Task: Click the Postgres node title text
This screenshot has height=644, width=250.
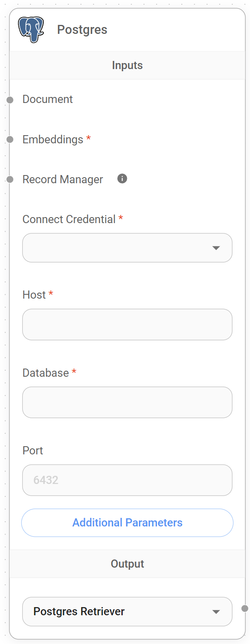Action: coord(82,29)
